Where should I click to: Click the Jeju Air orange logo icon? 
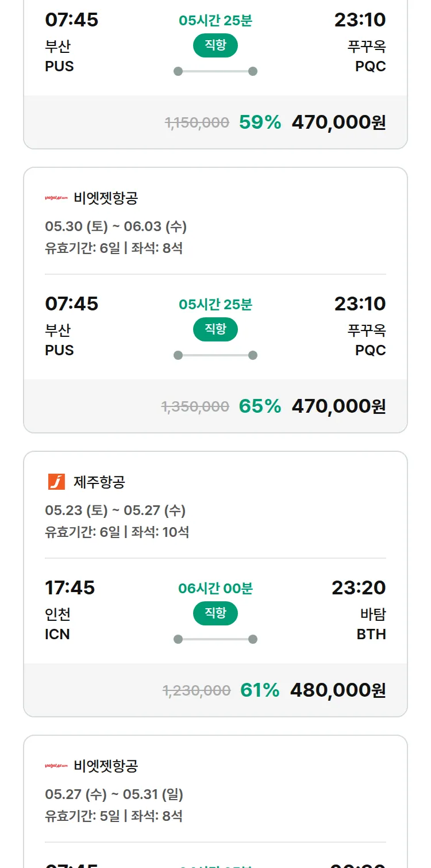click(x=56, y=482)
